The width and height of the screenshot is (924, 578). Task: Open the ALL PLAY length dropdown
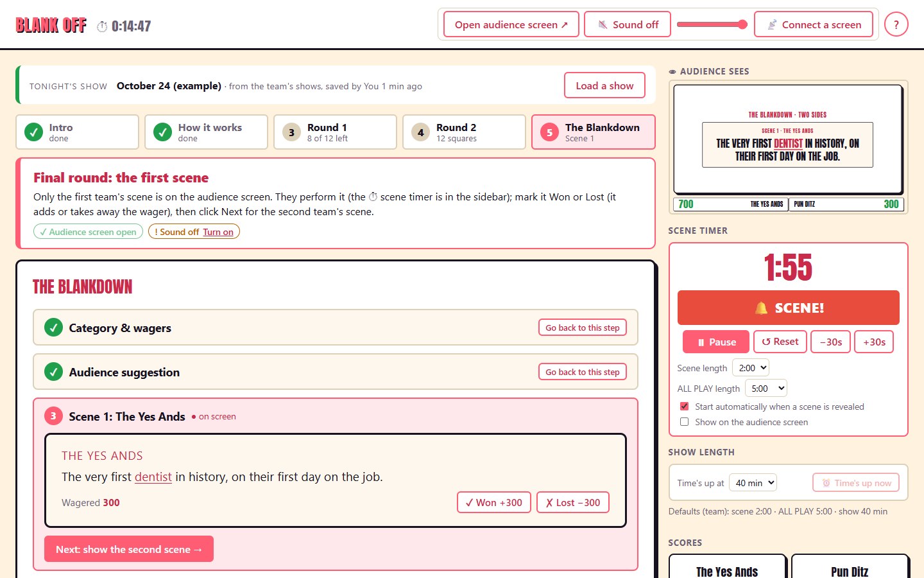[x=766, y=389]
